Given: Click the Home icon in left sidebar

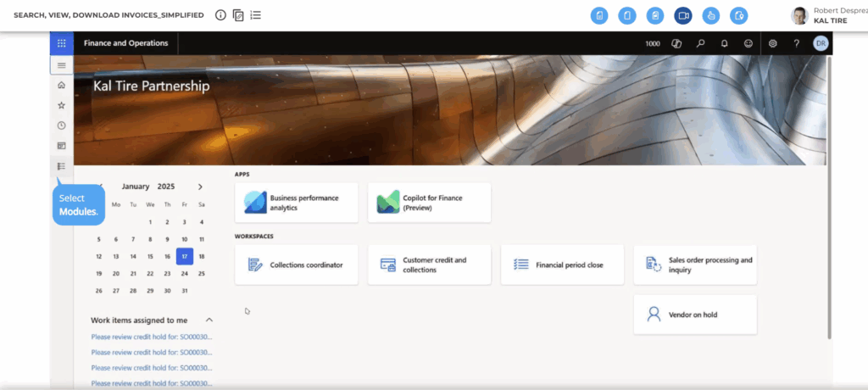Looking at the screenshot, I should click(61, 86).
